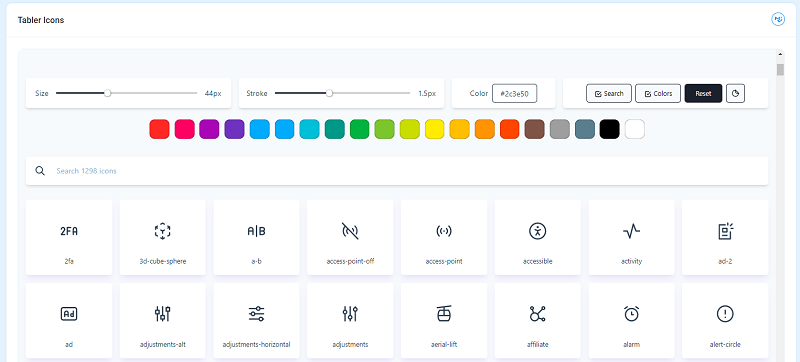This screenshot has height=362, width=800.
Task: Select the 3d-cube-sphere icon
Action: pyautogui.click(x=162, y=231)
